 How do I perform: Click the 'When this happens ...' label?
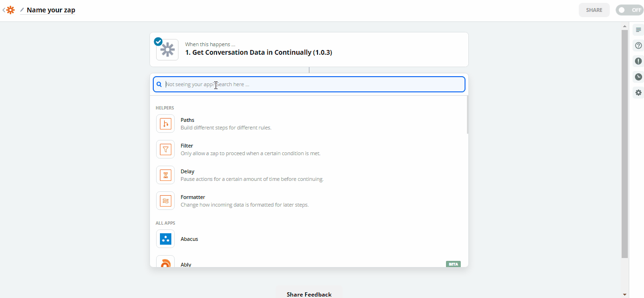click(210, 44)
